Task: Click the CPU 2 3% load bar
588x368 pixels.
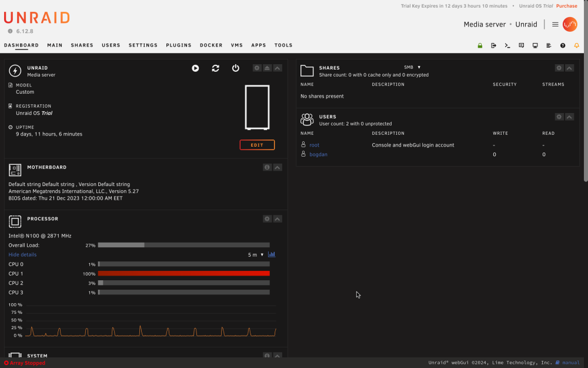Action: point(183,283)
